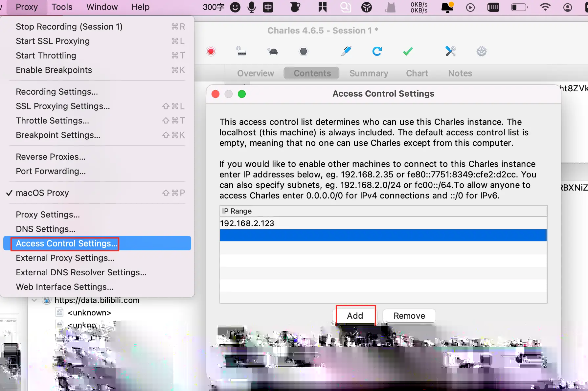The image size is (588, 391).
Task: Click the bear icon in menu bar
Action: point(295,7)
